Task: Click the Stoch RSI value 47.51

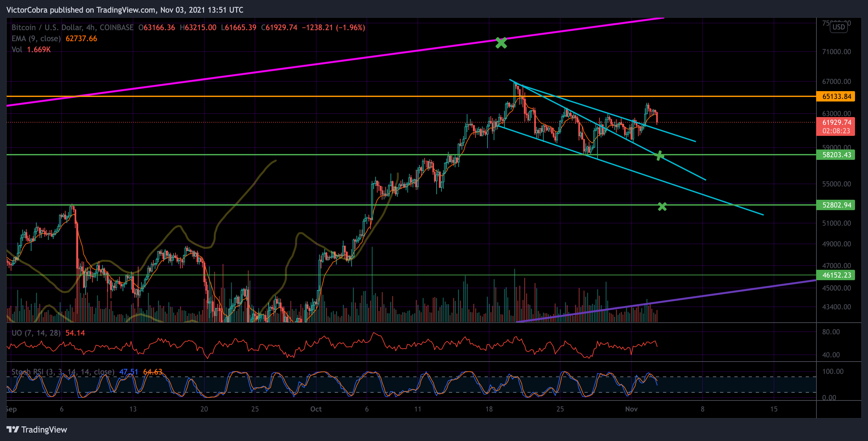Action: tap(129, 372)
